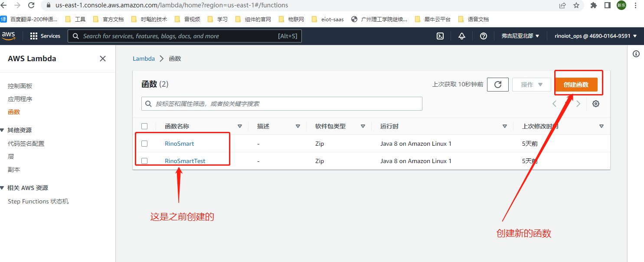This screenshot has height=262, width=644.
Task: Open the RinoSmartTest function link
Action: click(185, 161)
